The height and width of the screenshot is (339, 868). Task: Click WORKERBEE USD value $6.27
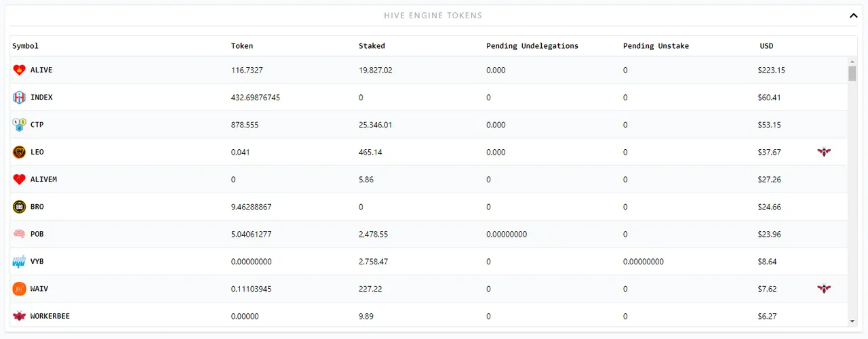click(x=768, y=316)
